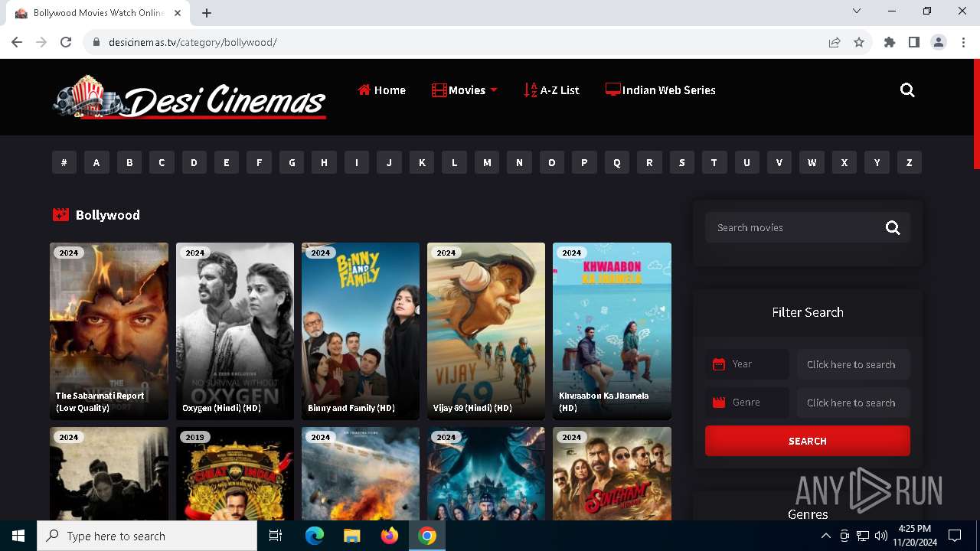The width and height of the screenshot is (980, 551).
Task: Open the site search magnifier in header
Action: 907,90
